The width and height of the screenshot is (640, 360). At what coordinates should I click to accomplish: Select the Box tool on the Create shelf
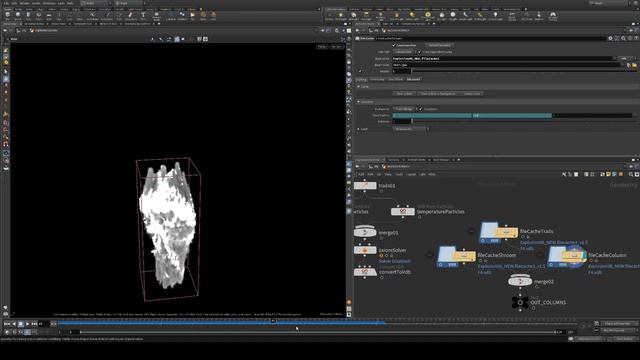(7, 16)
